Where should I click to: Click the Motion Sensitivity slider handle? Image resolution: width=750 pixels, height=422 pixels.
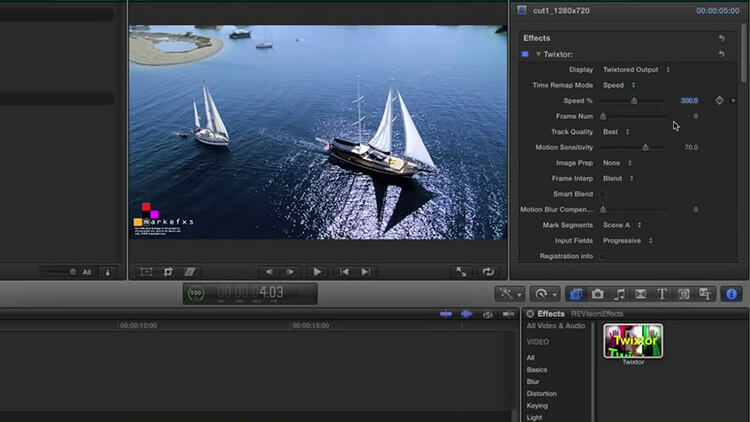tap(645, 147)
